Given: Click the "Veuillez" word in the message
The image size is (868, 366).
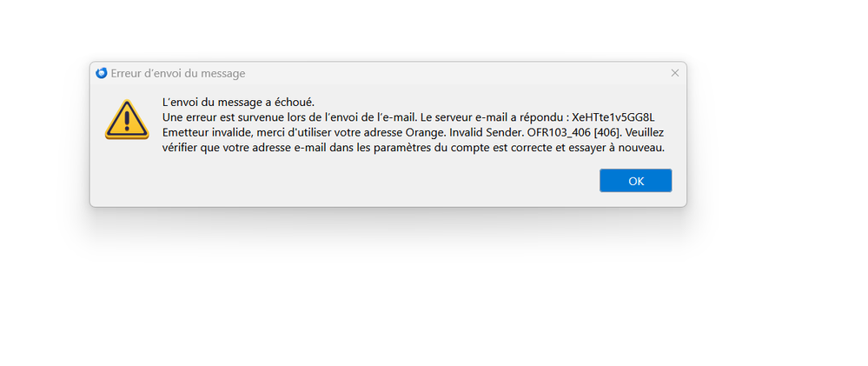Looking at the screenshot, I should point(648,133).
